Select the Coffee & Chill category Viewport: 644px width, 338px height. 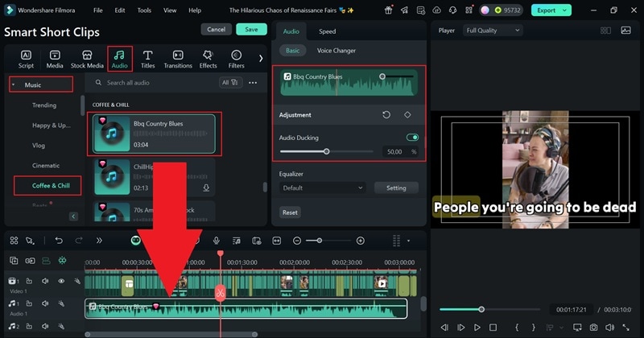pos(51,186)
